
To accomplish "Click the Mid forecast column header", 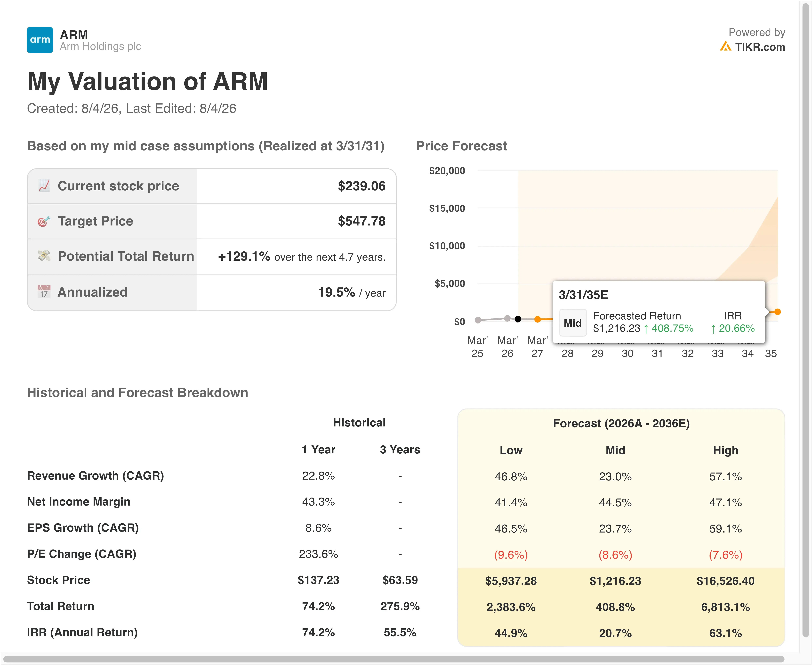I will point(615,450).
